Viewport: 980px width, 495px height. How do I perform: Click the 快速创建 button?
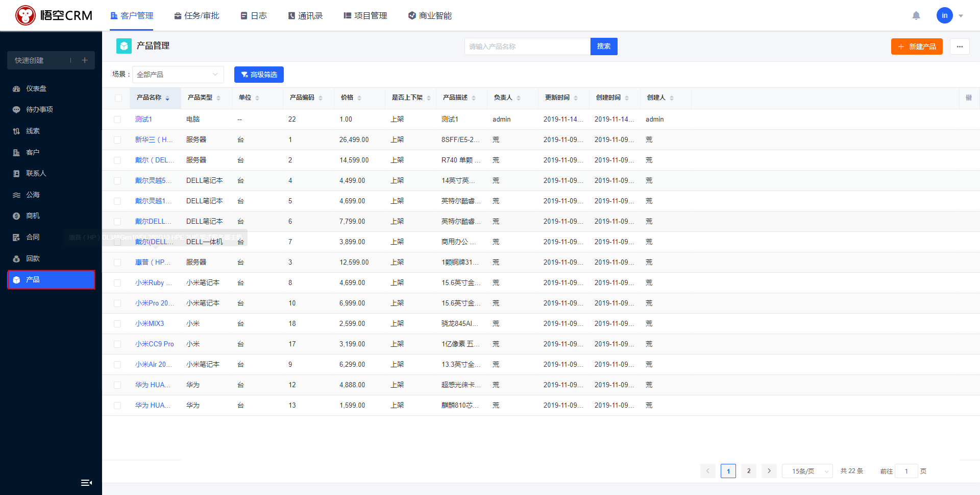point(51,60)
